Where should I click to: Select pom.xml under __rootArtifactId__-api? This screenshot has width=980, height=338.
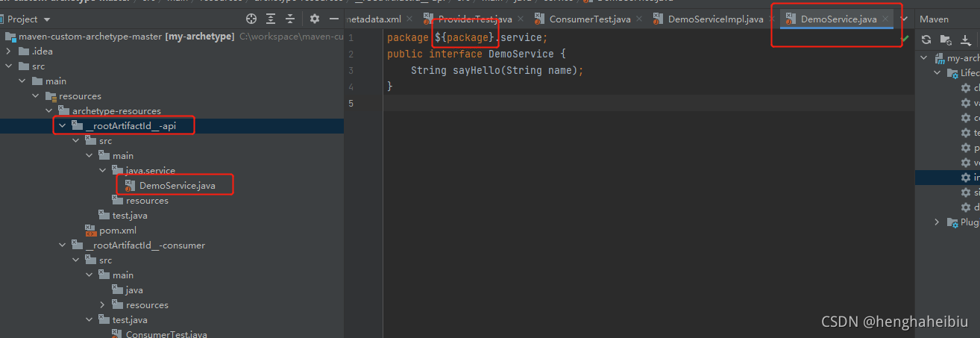[x=118, y=230]
